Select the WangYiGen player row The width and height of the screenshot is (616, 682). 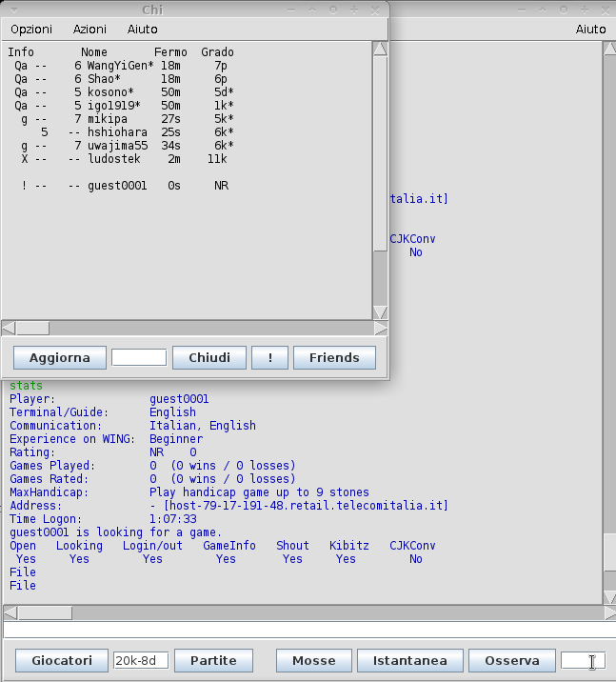pos(119,66)
